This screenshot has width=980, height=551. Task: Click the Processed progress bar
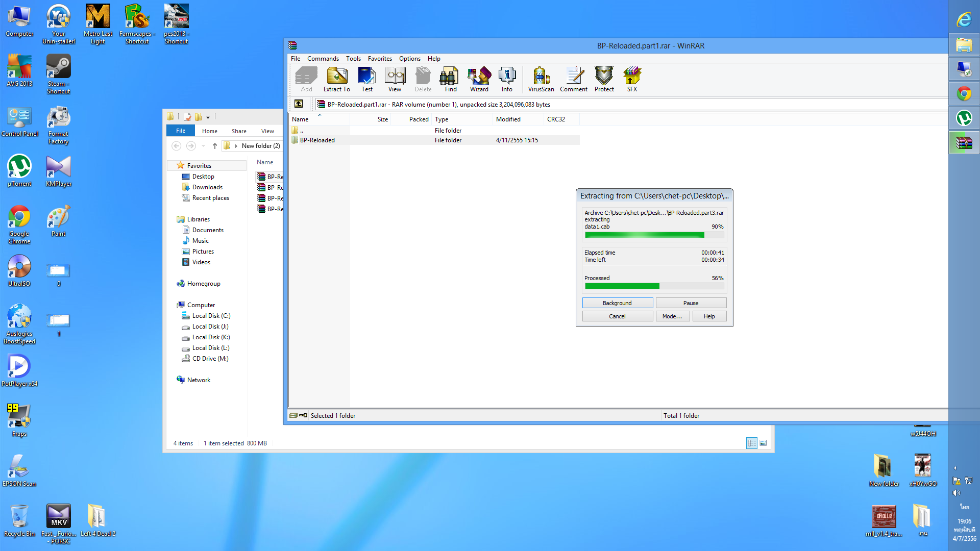(654, 286)
